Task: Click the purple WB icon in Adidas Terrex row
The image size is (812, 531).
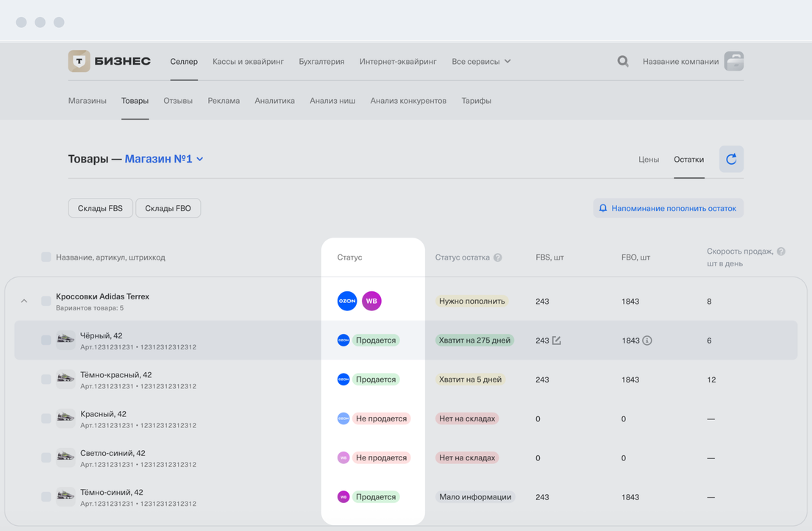Action: 371,301
